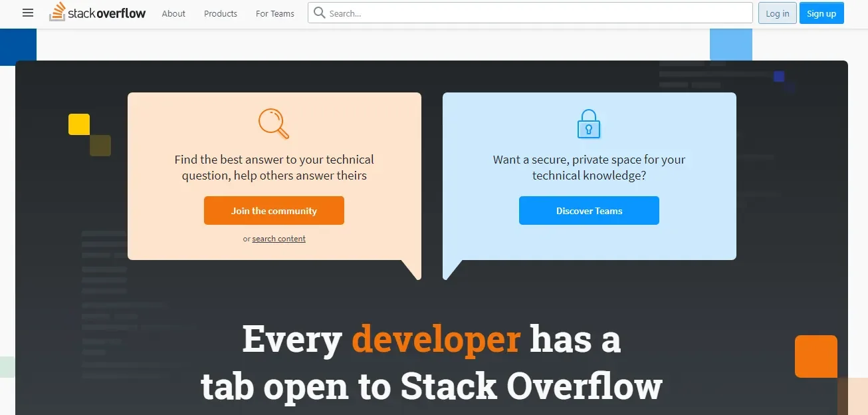Screen dimensions: 868x415
Task: Click the blue padlock icon
Action: tap(589, 124)
